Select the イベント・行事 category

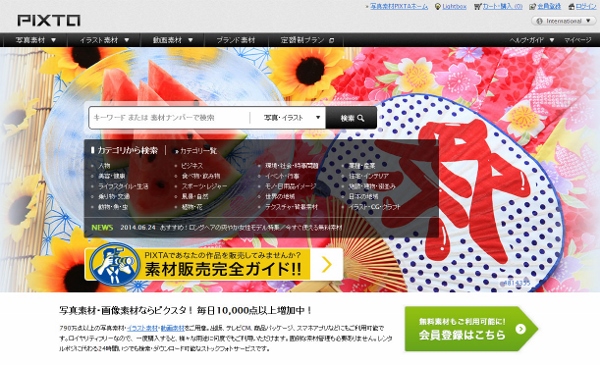(282, 176)
